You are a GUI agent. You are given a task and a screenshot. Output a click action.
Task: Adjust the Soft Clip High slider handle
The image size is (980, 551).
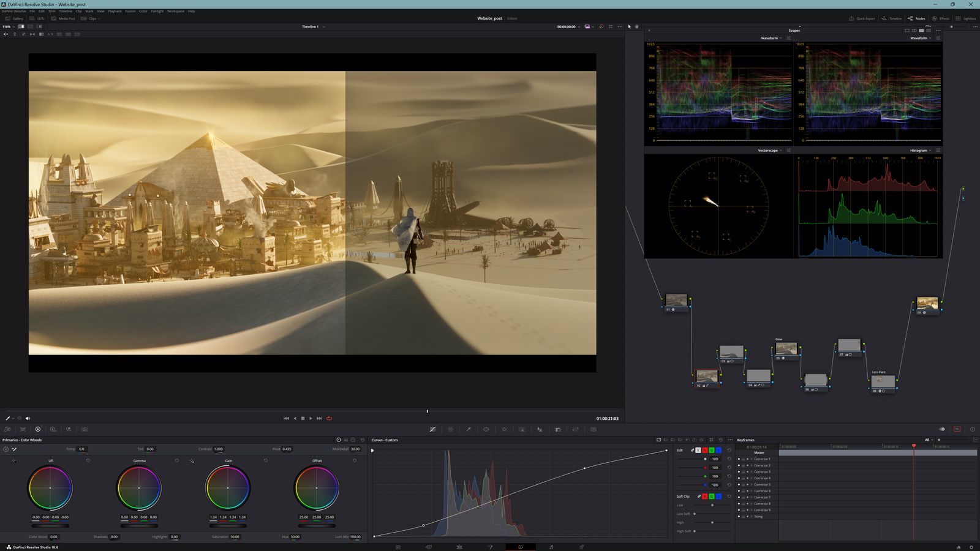coord(712,522)
